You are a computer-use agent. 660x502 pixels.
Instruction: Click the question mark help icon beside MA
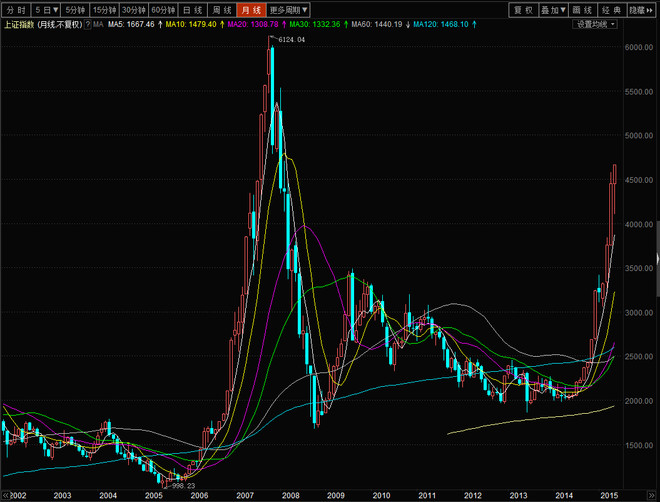88,24
